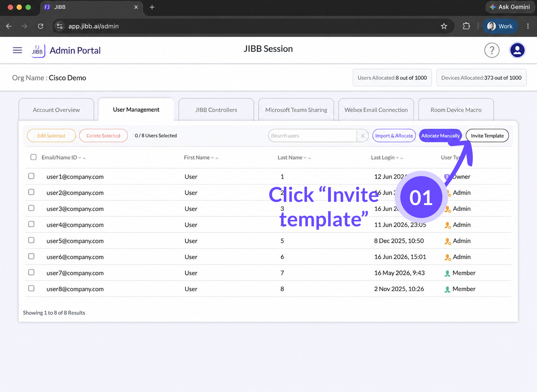Open site information icon in address bar
537x392 pixels.
[x=60, y=26]
